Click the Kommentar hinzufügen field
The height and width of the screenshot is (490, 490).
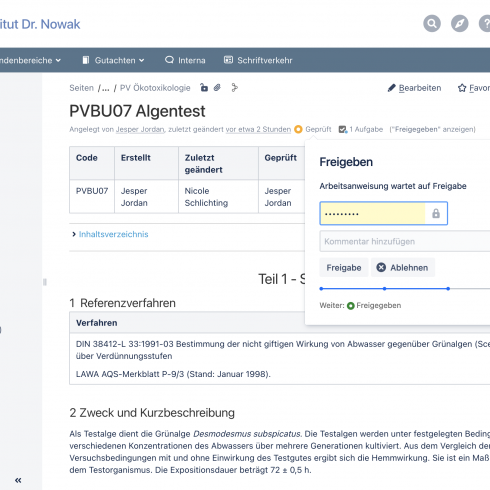[x=405, y=241]
